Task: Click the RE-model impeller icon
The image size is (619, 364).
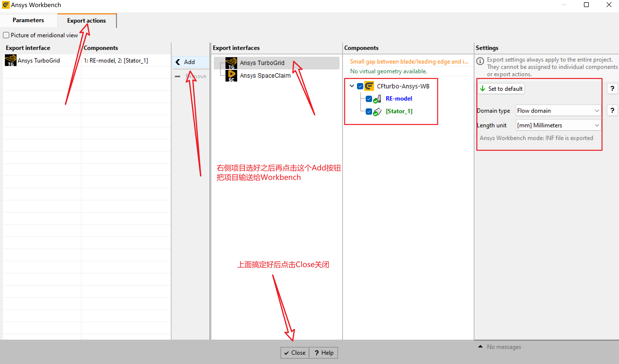Action: click(x=377, y=99)
